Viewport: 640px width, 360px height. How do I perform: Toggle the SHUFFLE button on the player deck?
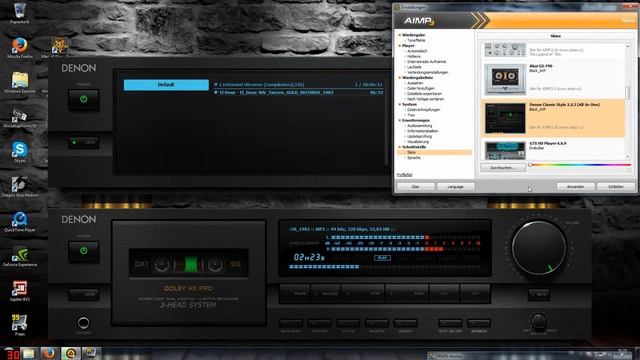click(376, 323)
